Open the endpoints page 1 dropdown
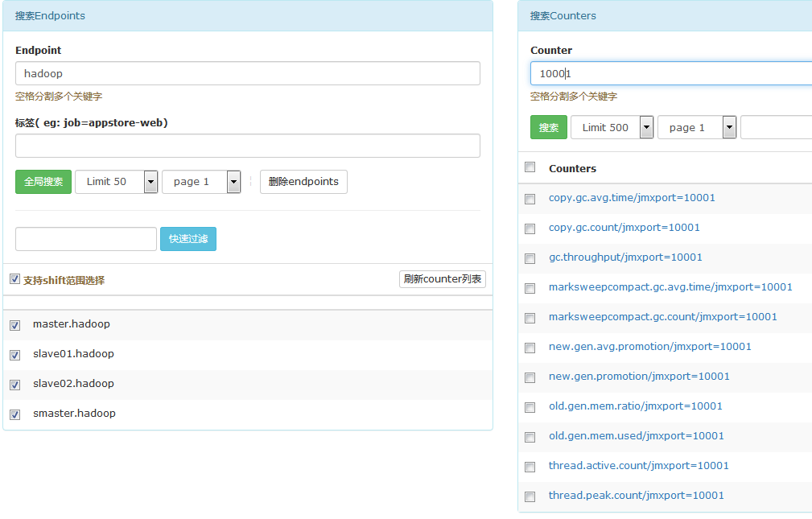The image size is (812, 519). pyautogui.click(x=201, y=182)
